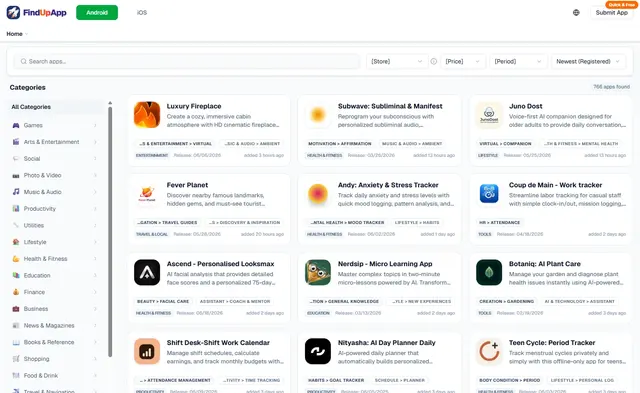Image resolution: width=640 pixels, height=393 pixels.
Task: Expand the Utilities category chevron
Action: (95, 225)
